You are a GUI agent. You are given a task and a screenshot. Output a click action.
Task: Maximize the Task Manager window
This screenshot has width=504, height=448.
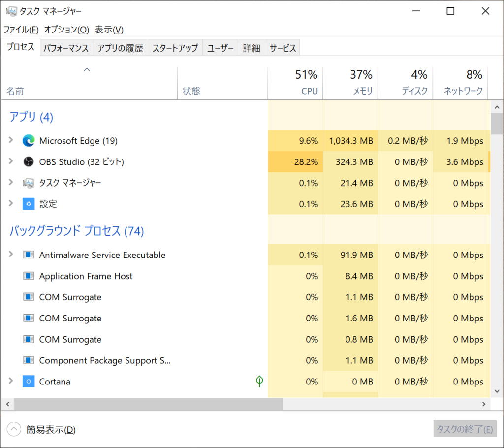(450, 11)
